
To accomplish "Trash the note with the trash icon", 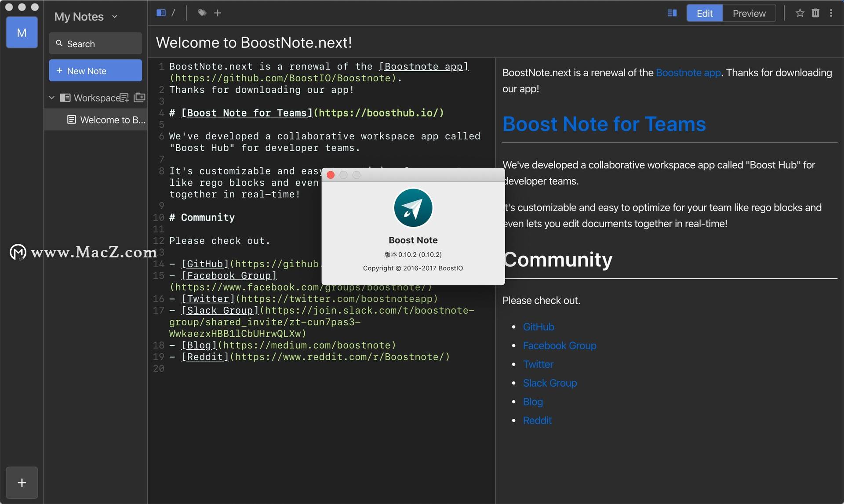I will click(815, 13).
